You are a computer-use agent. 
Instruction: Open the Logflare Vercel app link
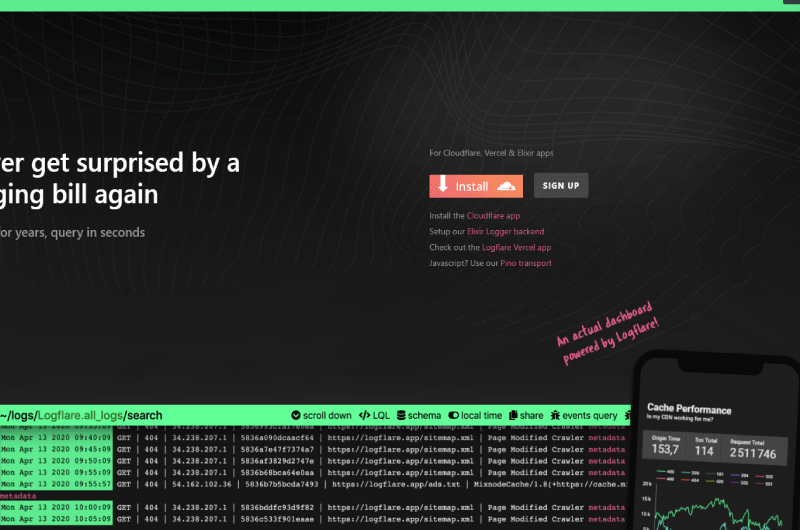516,247
